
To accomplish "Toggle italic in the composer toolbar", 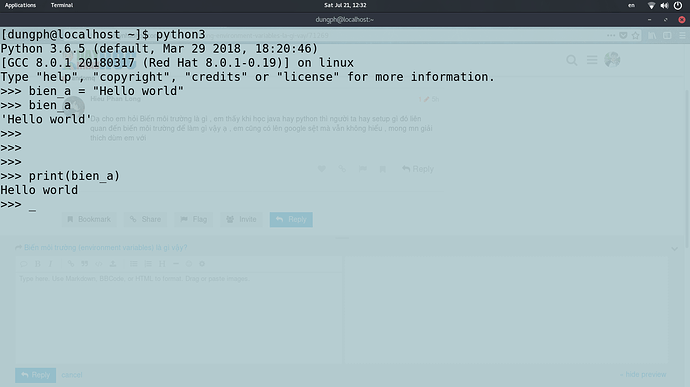I will (x=51, y=264).
